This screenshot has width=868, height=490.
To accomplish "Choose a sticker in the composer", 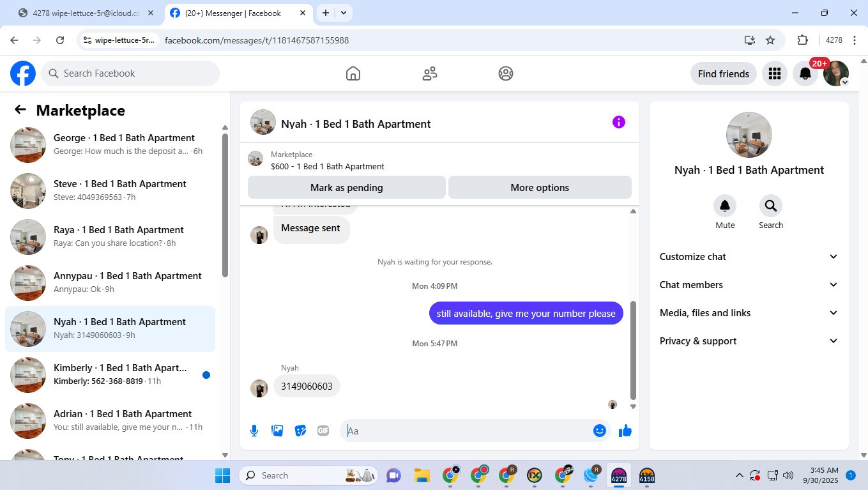I will [300, 431].
